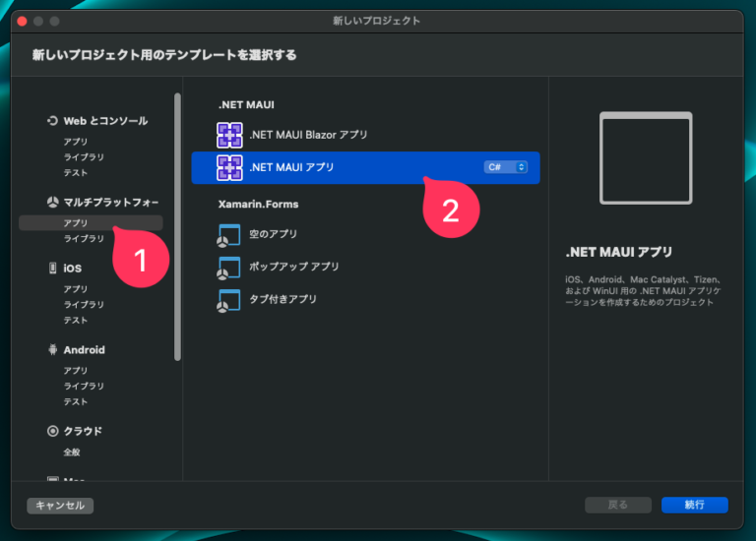The image size is (756, 541).
Task: Click the クラウド category heading
Action: (x=83, y=431)
